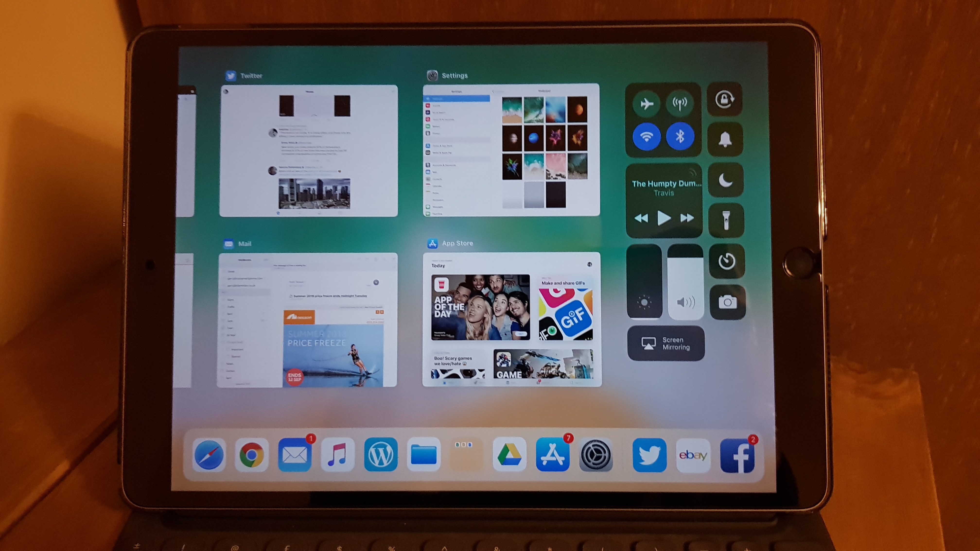The image size is (980, 551).
Task: Turn off Bluetooth in Control Center
Action: 680,136
